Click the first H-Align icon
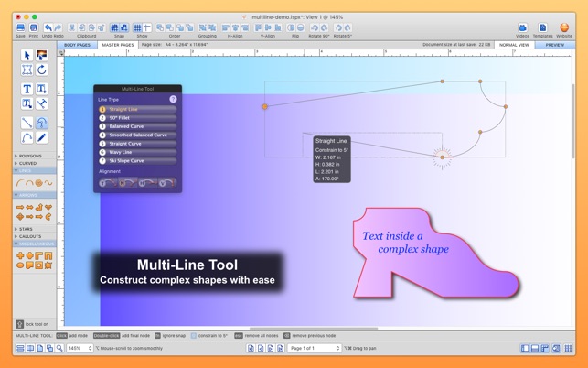Screen dimensions: 588x368 [x=225, y=27]
